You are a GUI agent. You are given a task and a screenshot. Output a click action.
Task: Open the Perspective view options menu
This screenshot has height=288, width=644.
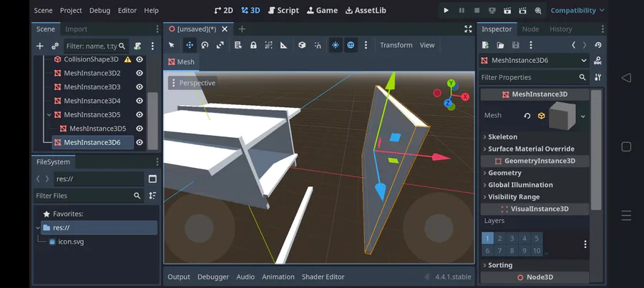coord(192,83)
